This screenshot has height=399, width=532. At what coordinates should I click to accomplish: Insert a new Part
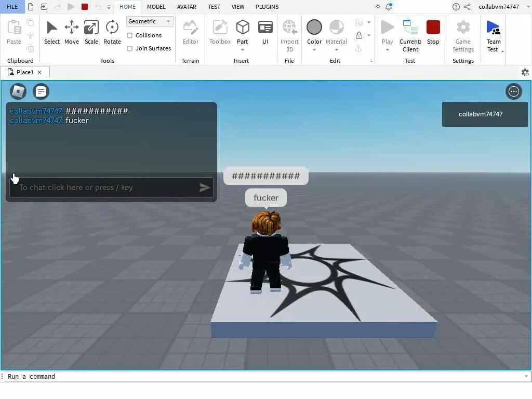243,28
